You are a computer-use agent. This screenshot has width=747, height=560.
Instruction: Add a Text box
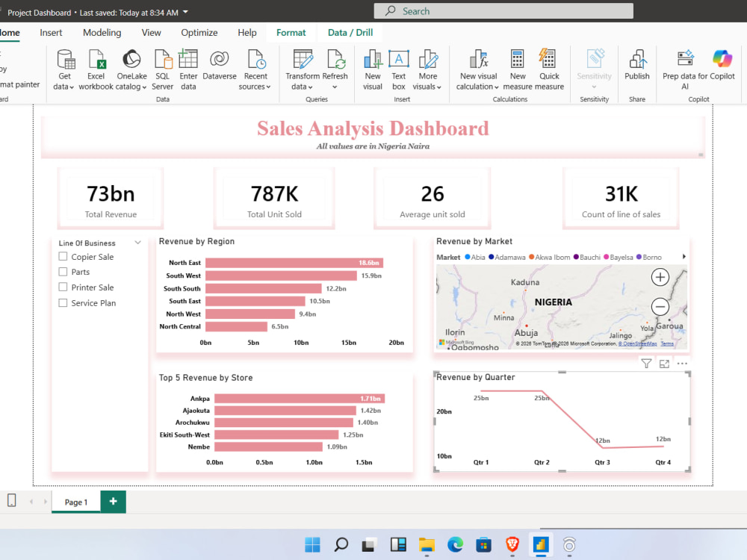click(399, 60)
